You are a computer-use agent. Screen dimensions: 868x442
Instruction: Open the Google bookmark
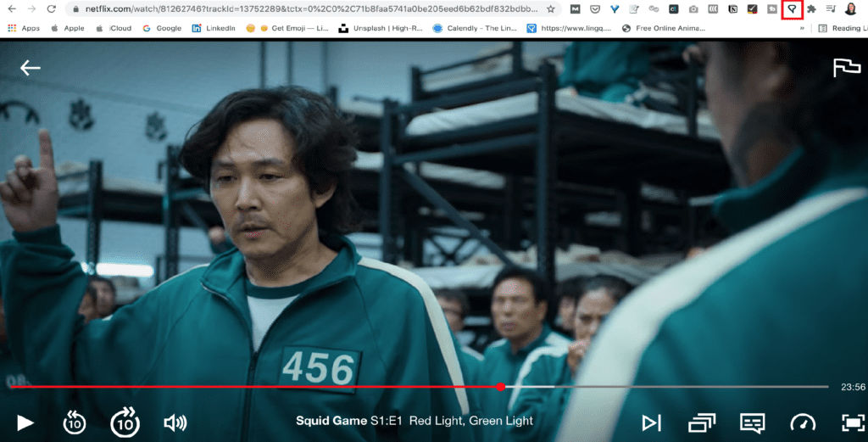(x=162, y=28)
